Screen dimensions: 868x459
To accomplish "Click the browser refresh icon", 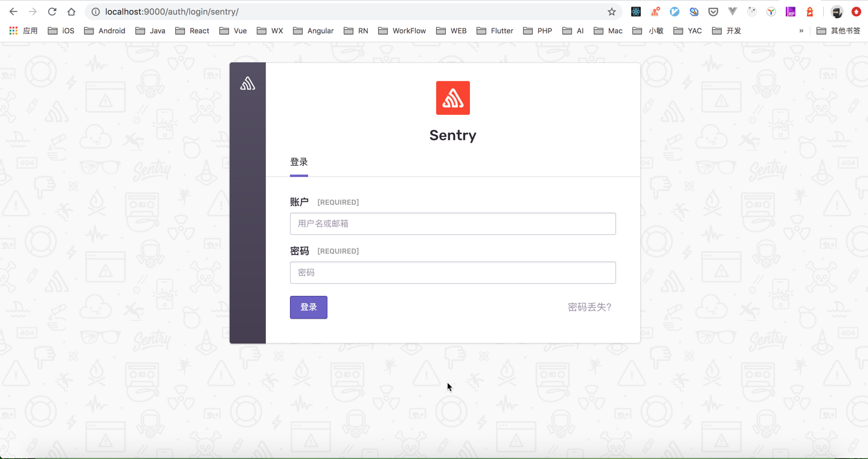I will (x=52, y=11).
